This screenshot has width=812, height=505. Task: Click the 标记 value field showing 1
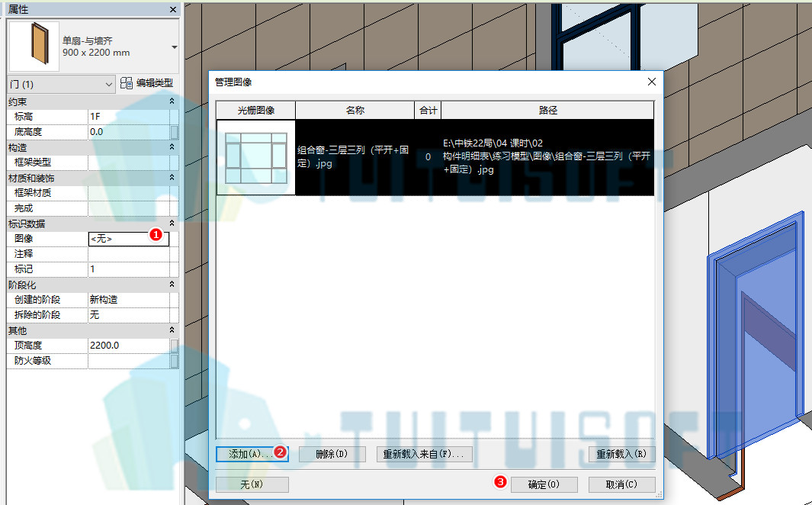129,269
